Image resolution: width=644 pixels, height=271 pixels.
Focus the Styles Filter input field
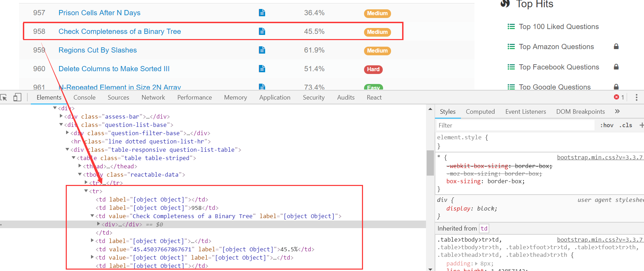pos(515,125)
